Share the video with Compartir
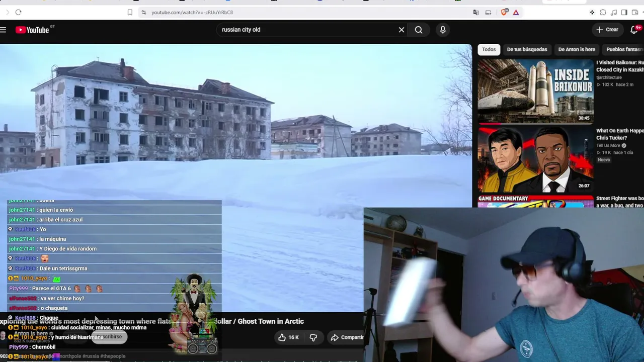 pos(347,337)
